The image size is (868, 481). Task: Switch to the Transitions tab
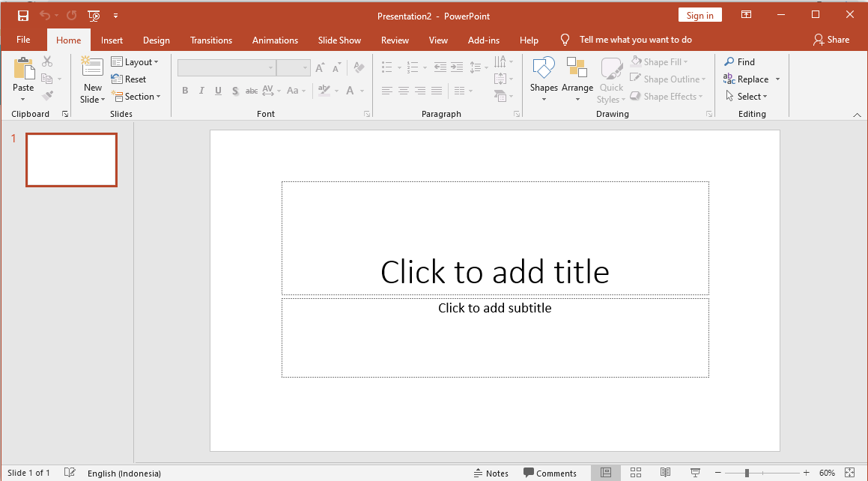211,40
